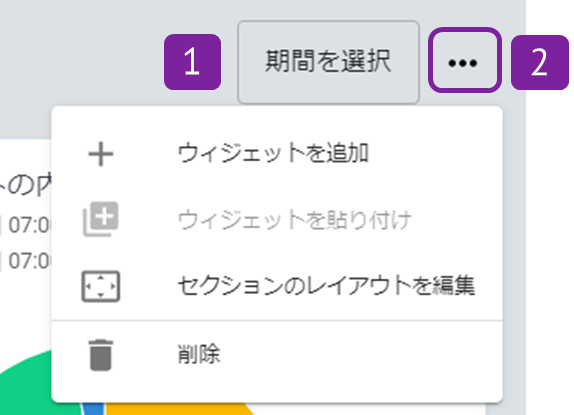
Task: Click the plus icon for adding widget
Action: click(x=101, y=154)
